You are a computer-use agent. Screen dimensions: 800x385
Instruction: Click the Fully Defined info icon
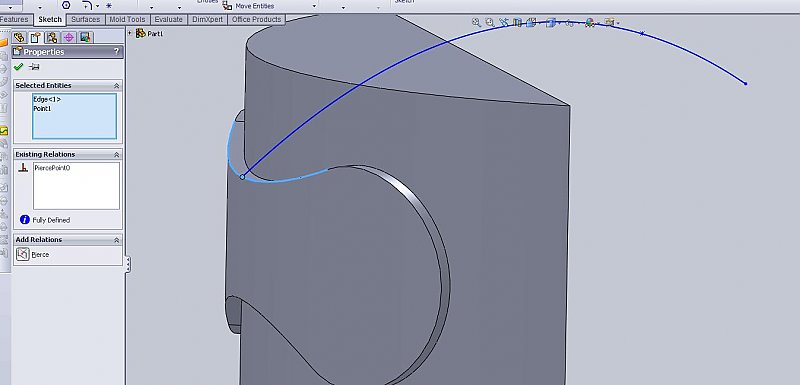(x=24, y=220)
